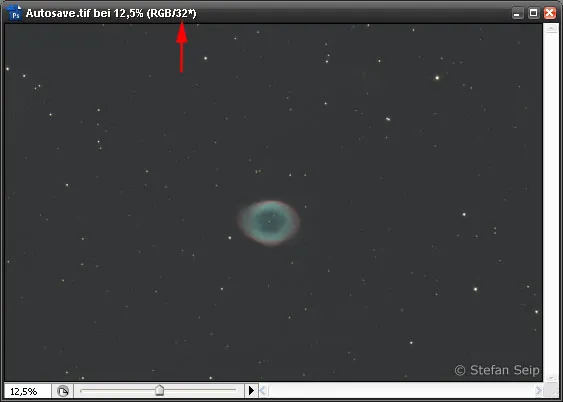Click the center of the Ring Nebula

269,223
